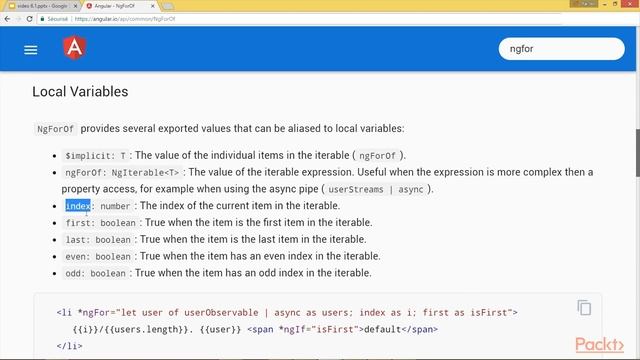Click the $implicit: T code text

(x=96, y=156)
